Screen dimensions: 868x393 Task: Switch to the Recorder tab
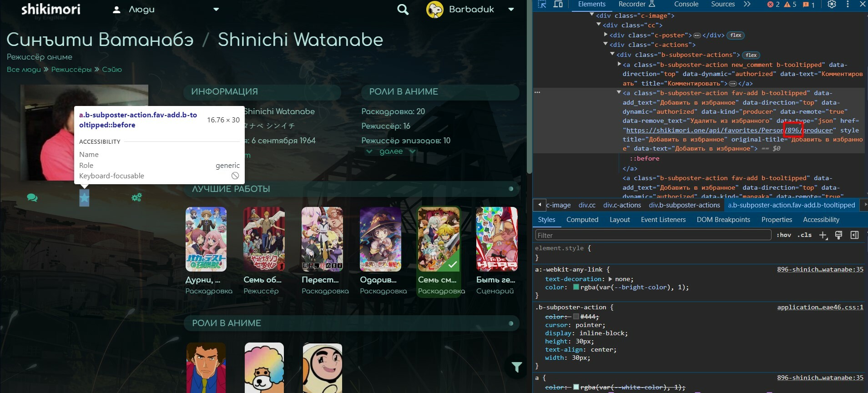[x=636, y=4]
